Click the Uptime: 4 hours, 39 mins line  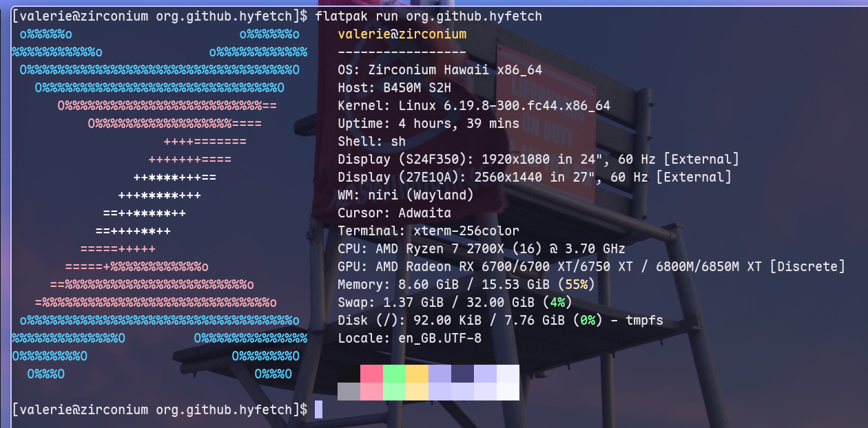click(x=428, y=123)
